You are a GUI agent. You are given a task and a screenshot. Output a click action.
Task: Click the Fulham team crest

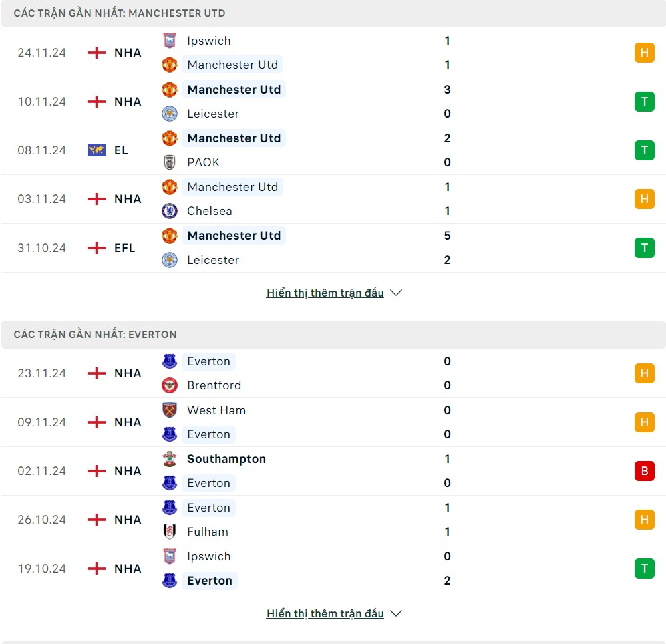pyautogui.click(x=170, y=532)
